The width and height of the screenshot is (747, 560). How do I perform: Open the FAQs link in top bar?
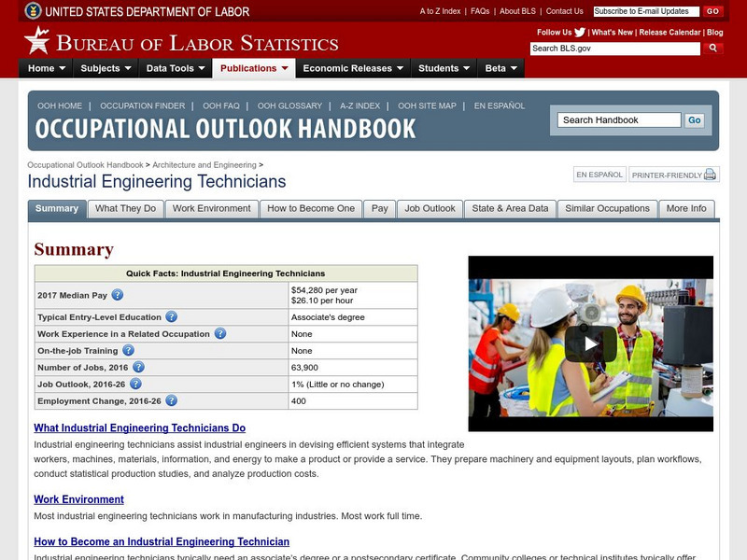pos(480,11)
